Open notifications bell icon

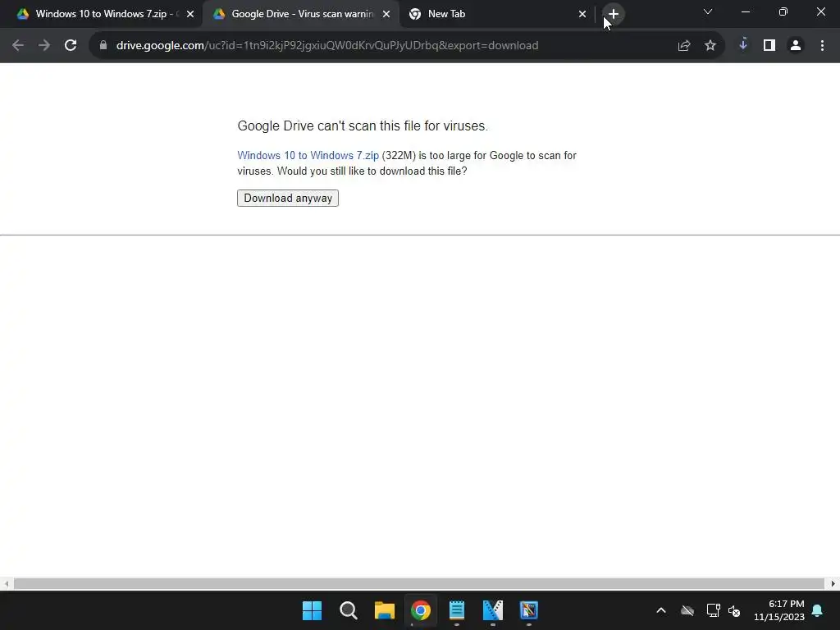coord(818,610)
